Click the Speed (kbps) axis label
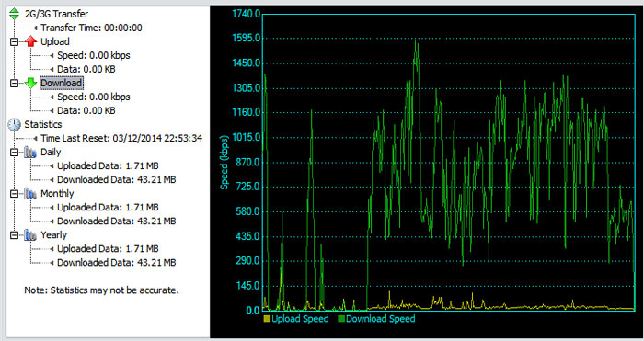Viewport: 644px width, 341px height. point(224,163)
